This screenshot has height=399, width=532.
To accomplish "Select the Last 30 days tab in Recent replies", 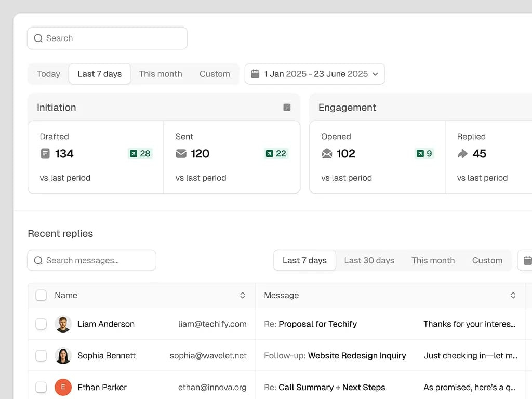I will click(369, 260).
